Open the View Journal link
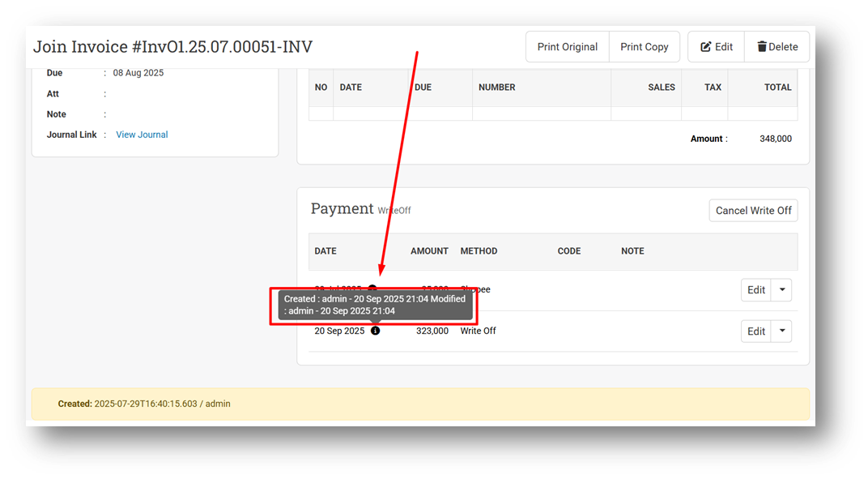Image resolution: width=868 pixels, height=479 pixels. 142,135
